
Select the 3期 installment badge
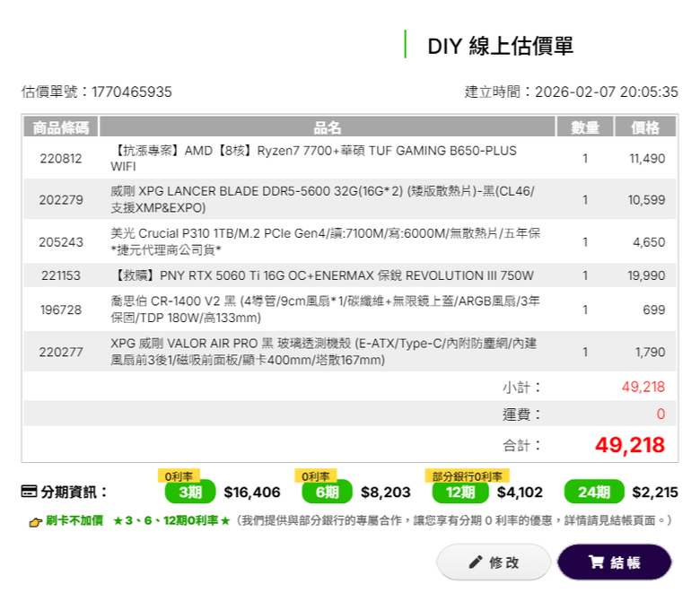coord(190,492)
